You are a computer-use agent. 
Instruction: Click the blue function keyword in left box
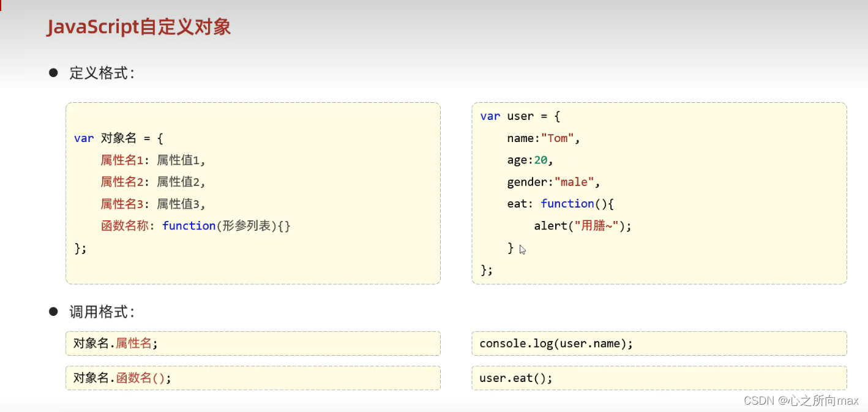coord(189,225)
